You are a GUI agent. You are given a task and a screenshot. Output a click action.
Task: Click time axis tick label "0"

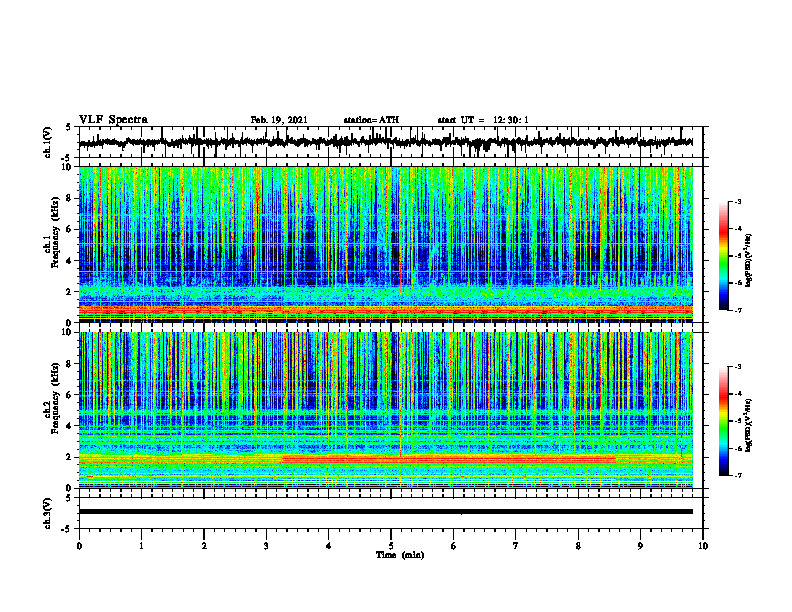pyautogui.click(x=79, y=546)
